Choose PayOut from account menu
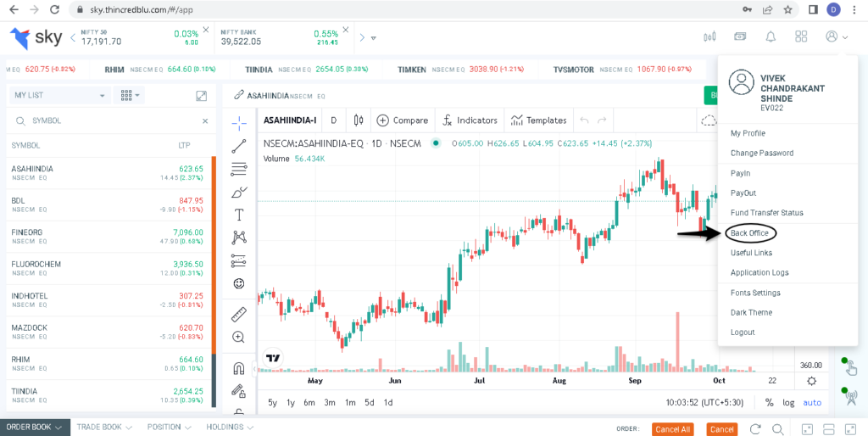 (x=743, y=193)
